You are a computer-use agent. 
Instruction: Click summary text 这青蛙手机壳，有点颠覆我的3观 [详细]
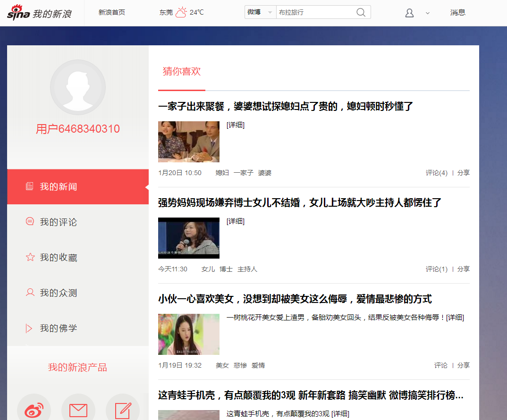[288, 414]
